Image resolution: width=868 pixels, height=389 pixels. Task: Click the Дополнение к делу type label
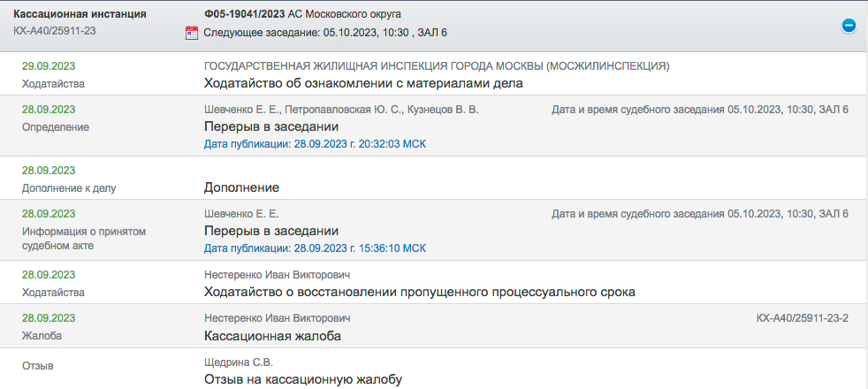[69, 187]
